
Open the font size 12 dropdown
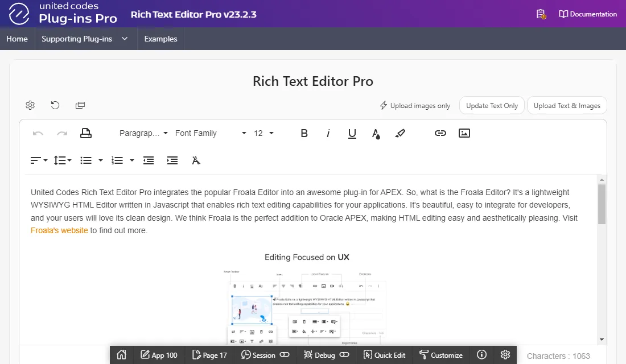click(x=263, y=133)
